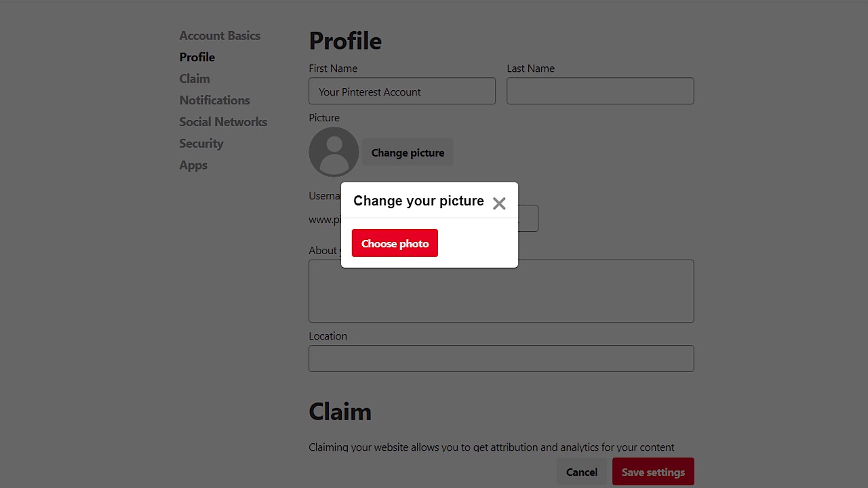Click the Save settings button

[653, 472]
